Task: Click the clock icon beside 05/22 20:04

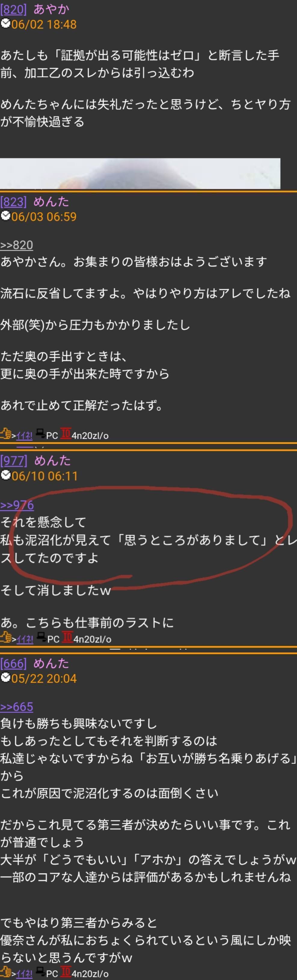Action: click(x=5, y=678)
